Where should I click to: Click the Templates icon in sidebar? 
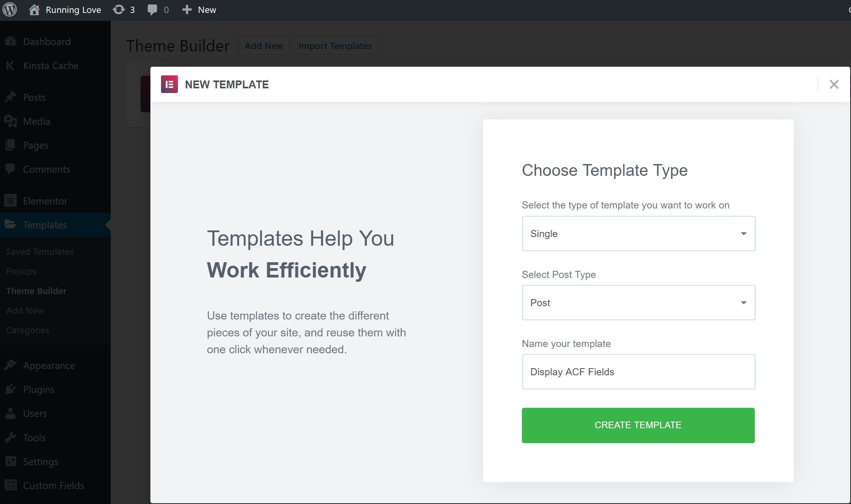[x=10, y=225]
